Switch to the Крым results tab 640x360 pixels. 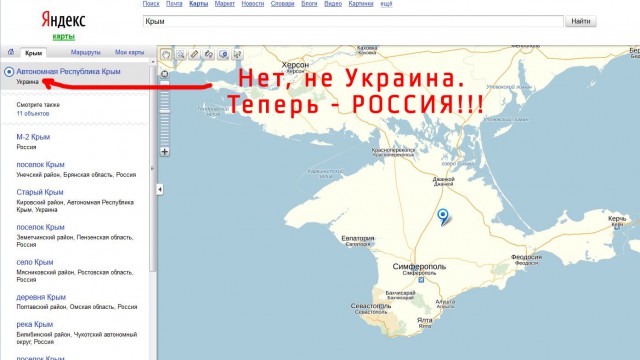pyautogui.click(x=33, y=53)
